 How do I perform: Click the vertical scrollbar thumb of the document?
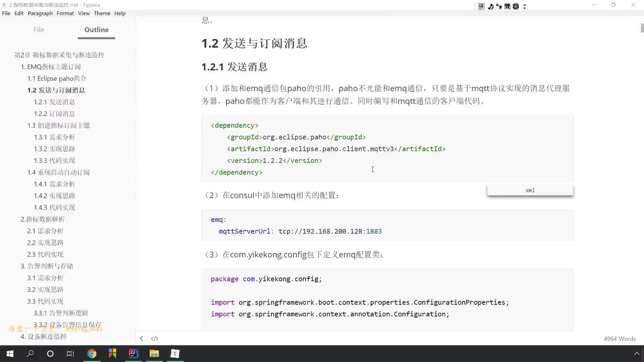(642, 28)
